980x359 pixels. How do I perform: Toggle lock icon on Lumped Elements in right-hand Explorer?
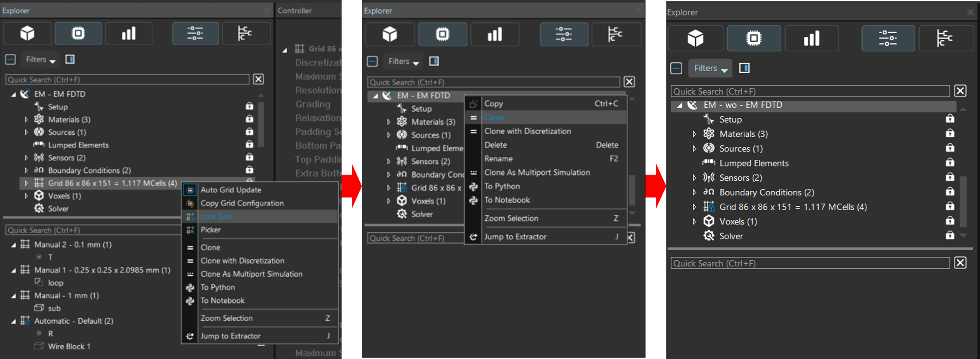pyautogui.click(x=949, y=163)
